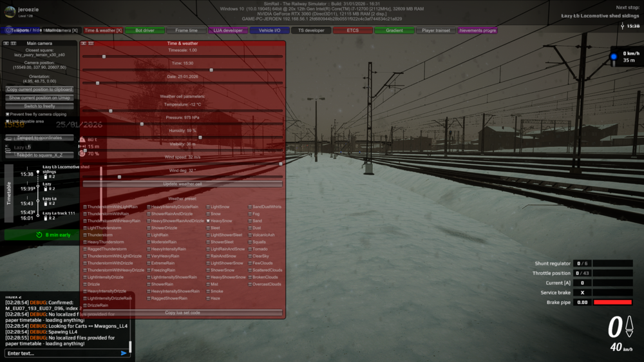The height and width of the screenshot is (362, 644).
Task: Click the Switch to freefly button
Action: 39,106
